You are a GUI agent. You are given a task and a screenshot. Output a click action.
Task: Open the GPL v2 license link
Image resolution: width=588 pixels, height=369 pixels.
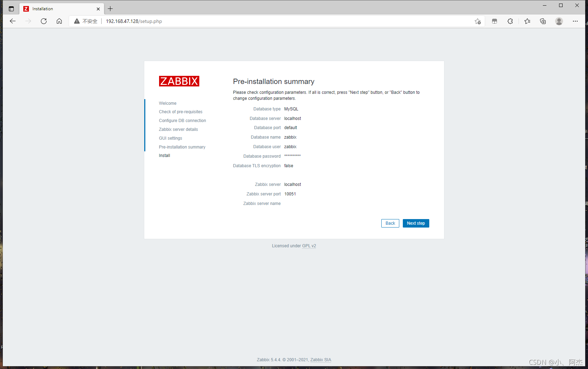pos(309,246)
